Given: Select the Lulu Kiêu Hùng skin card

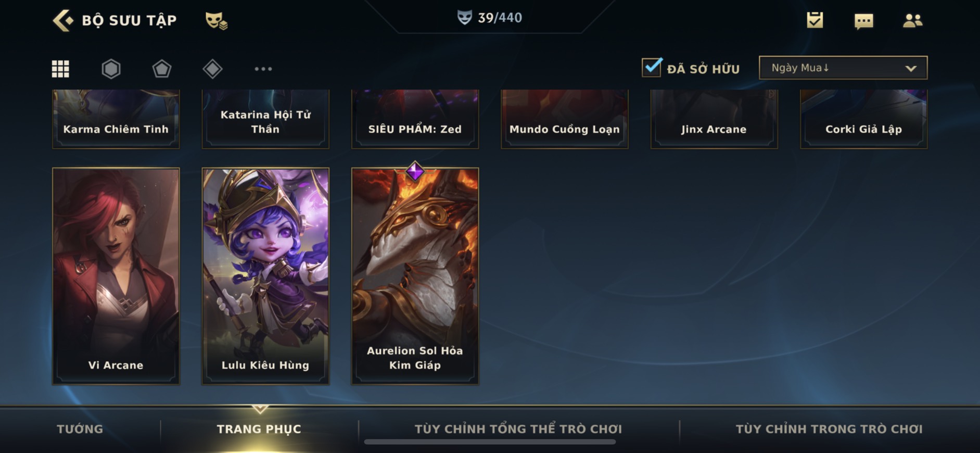Looking at the screenshot, I should pos(265,276).
